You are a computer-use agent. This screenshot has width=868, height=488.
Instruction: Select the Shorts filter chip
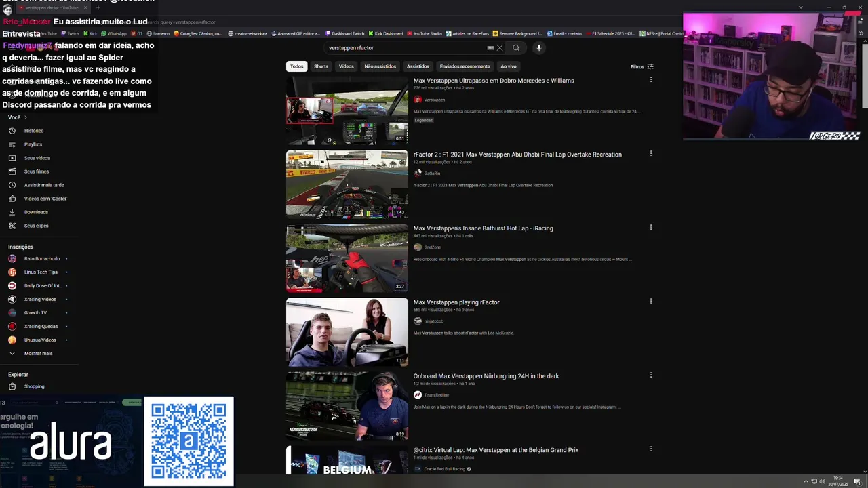pos(321,66)
